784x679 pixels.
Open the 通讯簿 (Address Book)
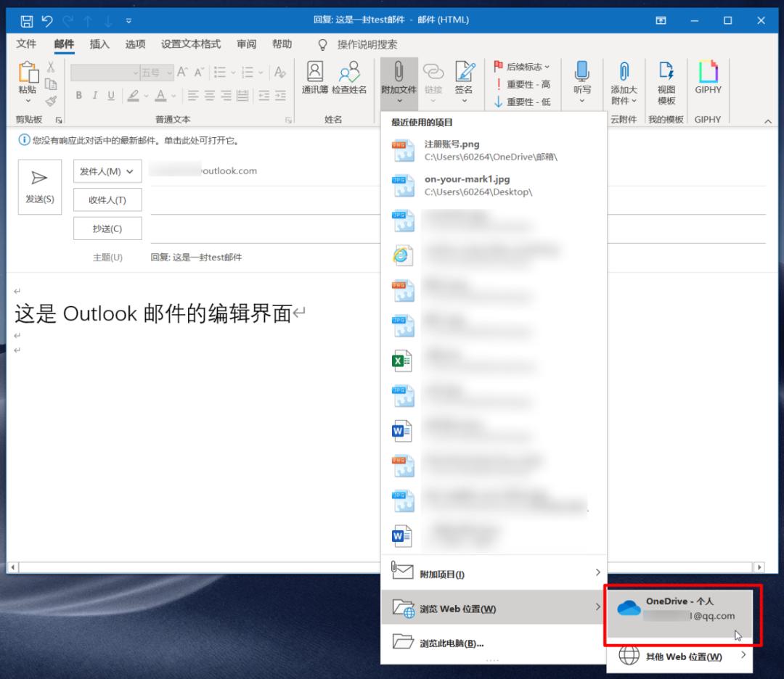tap(314, 81)
